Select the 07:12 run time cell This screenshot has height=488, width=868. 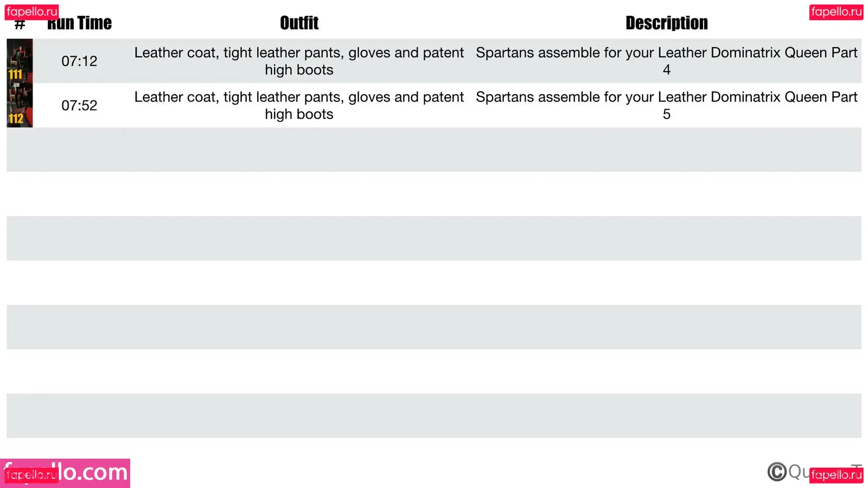(x=79, y=61)
